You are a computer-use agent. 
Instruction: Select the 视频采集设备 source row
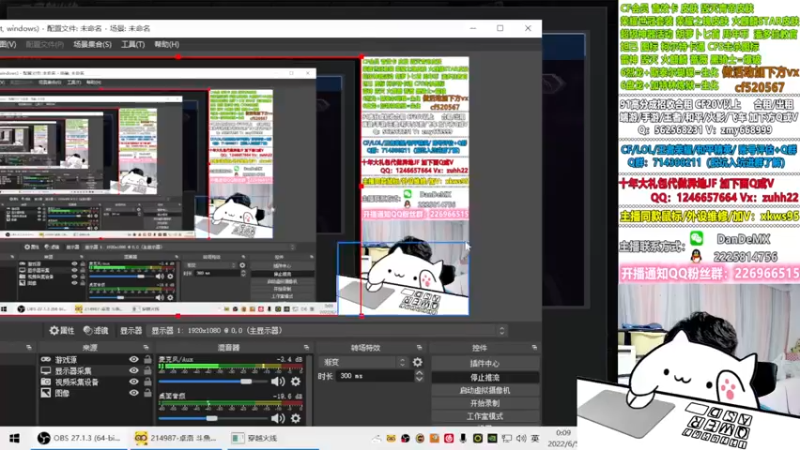pyautogui.click(x=96, y=382)
